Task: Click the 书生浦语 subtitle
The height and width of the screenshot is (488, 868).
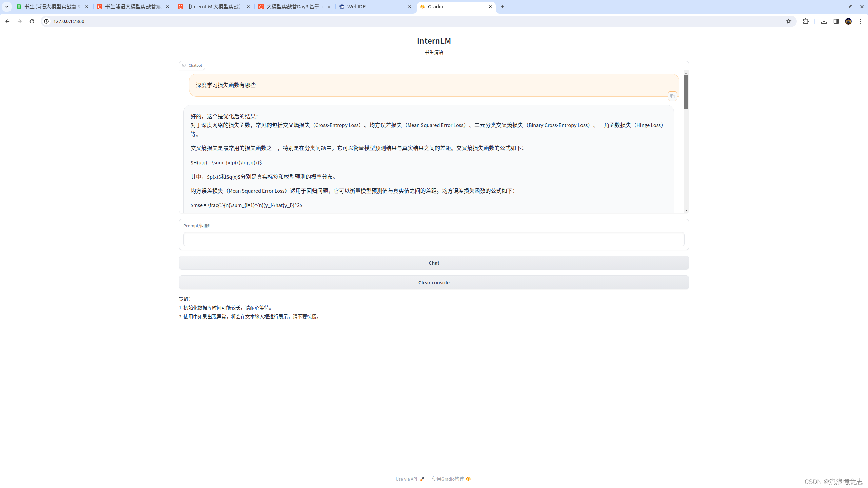Action: (434, 52)
